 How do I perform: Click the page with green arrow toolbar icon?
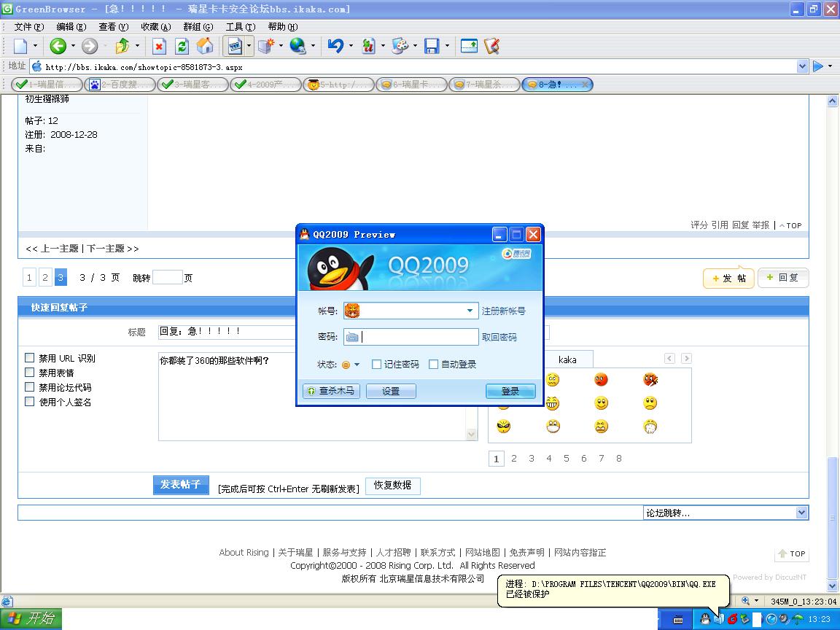pos(469,47)
